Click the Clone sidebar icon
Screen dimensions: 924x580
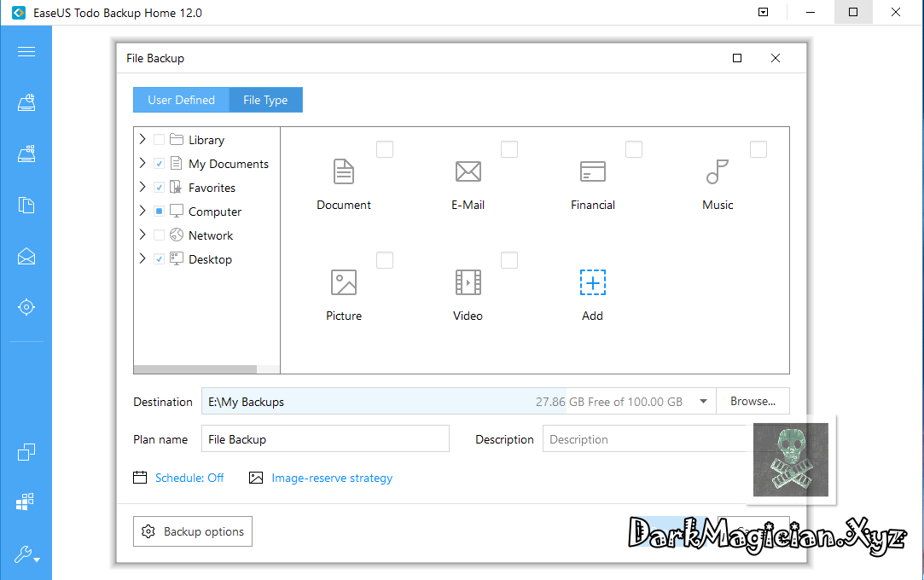pyautogui.click(x=26, y=452)
